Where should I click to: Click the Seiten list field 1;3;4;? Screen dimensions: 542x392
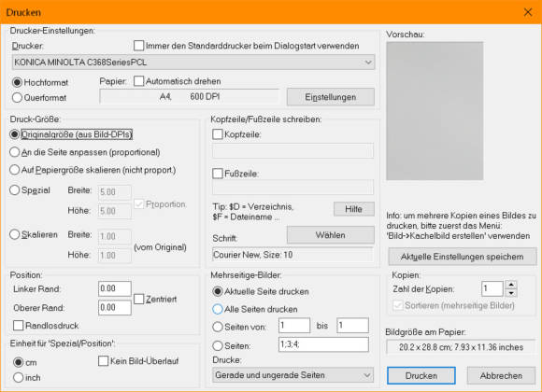click(323, 344)
